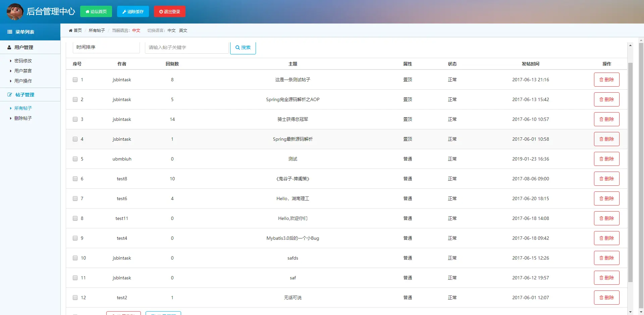Delete post 无话可说 in row 12
The height and width of the screenshot is (315, 644).
606,298
